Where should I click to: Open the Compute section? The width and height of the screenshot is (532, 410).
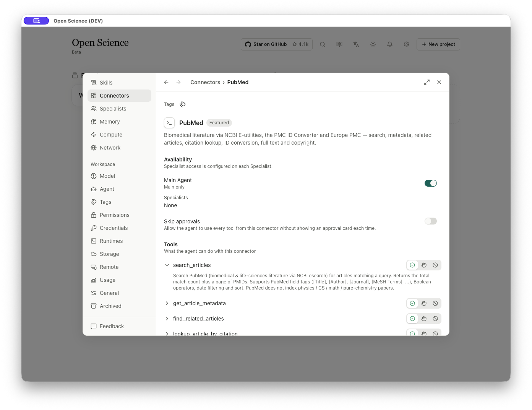coord(119,135)
